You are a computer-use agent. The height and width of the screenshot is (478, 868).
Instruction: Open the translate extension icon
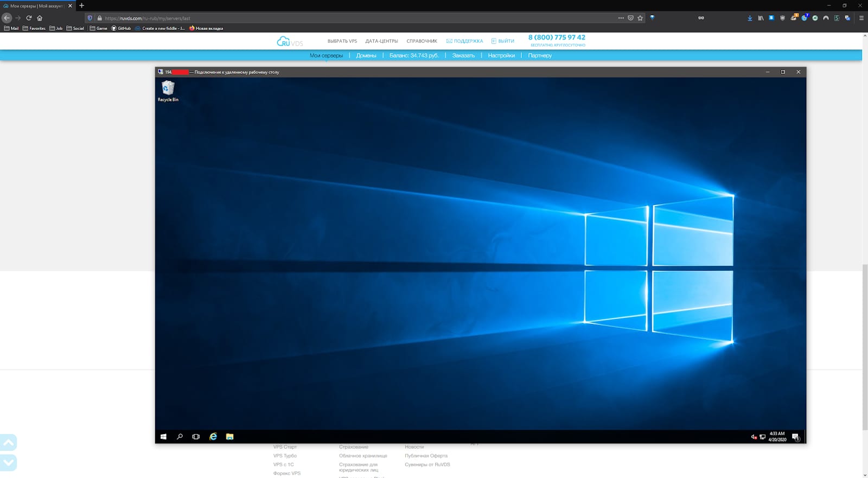pos(847,18)
